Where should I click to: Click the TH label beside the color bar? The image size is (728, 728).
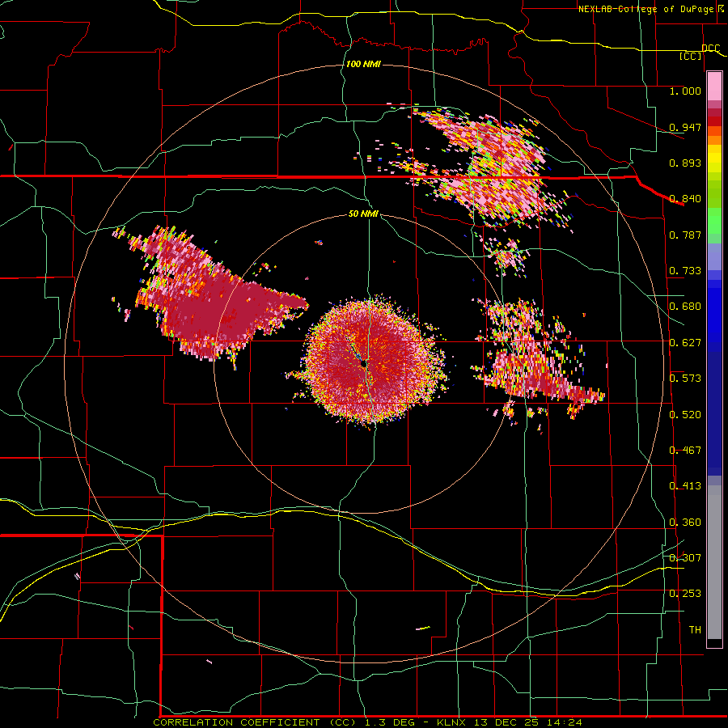[695, 630]
